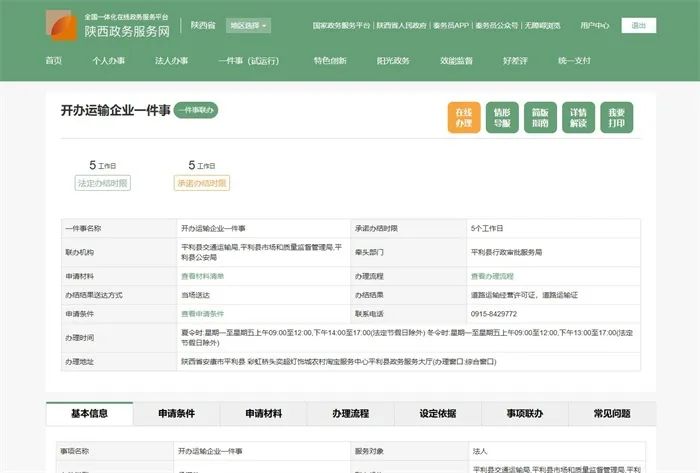Log out using the 退出 button
Image resolution: width=700 pixels, height=473 pixels.
tap(638, 25)
